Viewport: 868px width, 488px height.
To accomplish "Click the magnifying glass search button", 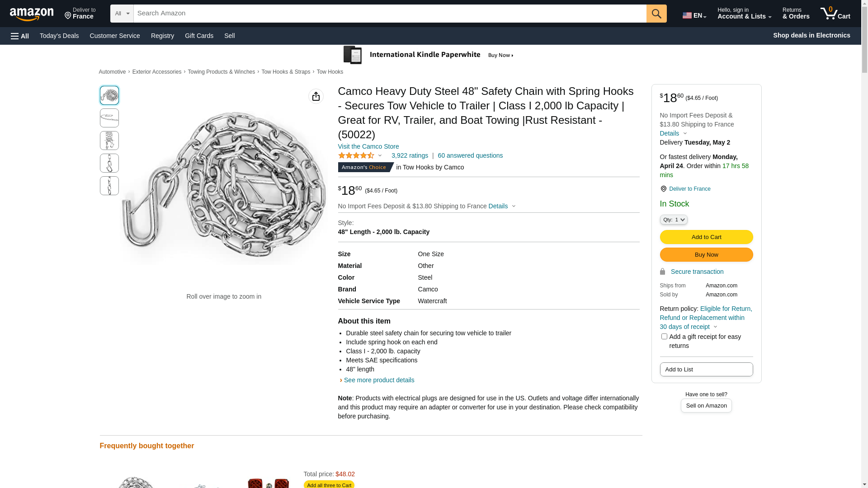I will tap(656, 14).
